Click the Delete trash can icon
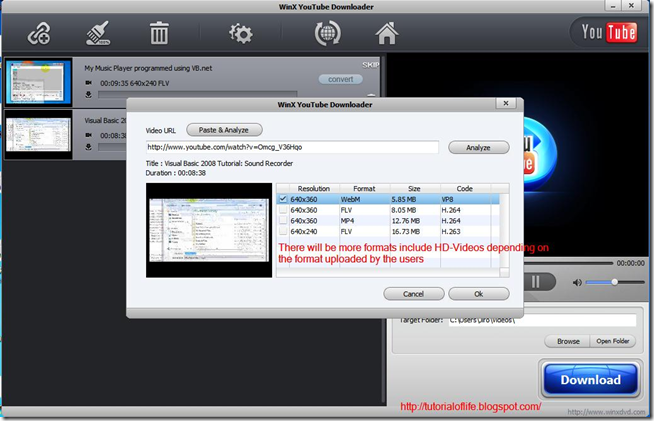The image size is (654, 421). (159, 33)
